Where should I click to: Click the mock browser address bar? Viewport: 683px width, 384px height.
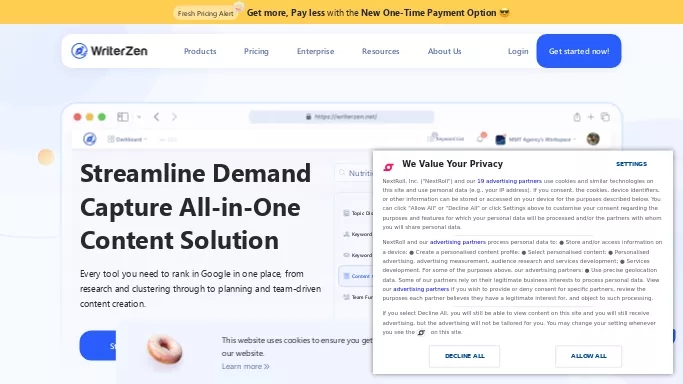click(342, 117)
